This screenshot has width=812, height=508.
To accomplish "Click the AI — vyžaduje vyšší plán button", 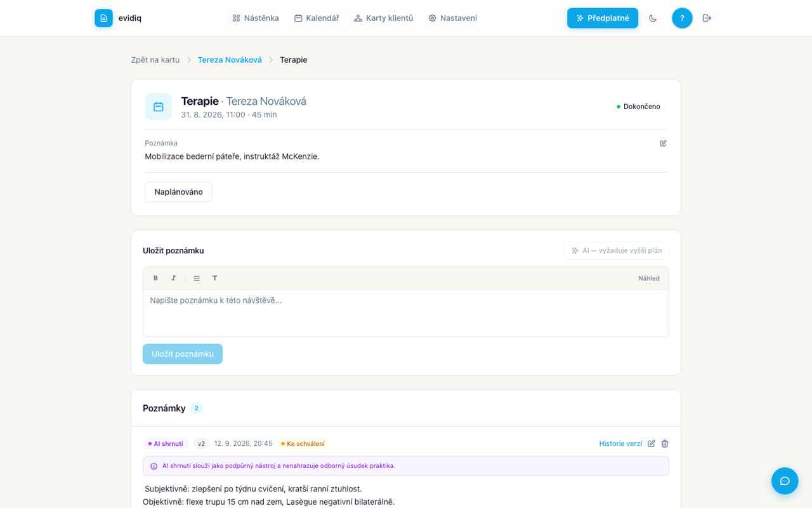I will [x=617, y=250].
